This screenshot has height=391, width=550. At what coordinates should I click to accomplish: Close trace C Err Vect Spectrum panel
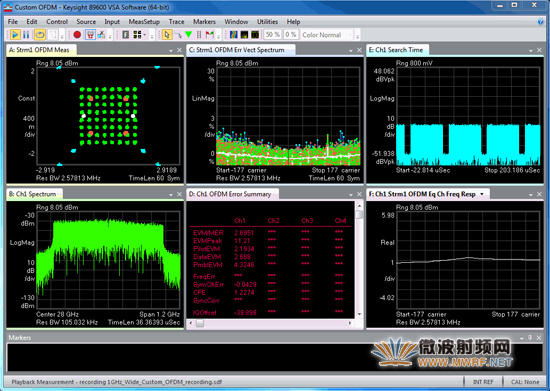pyautogui.click(x=359, y=50)
